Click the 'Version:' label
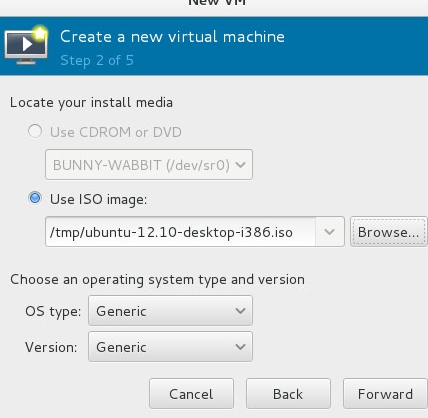 51,347
